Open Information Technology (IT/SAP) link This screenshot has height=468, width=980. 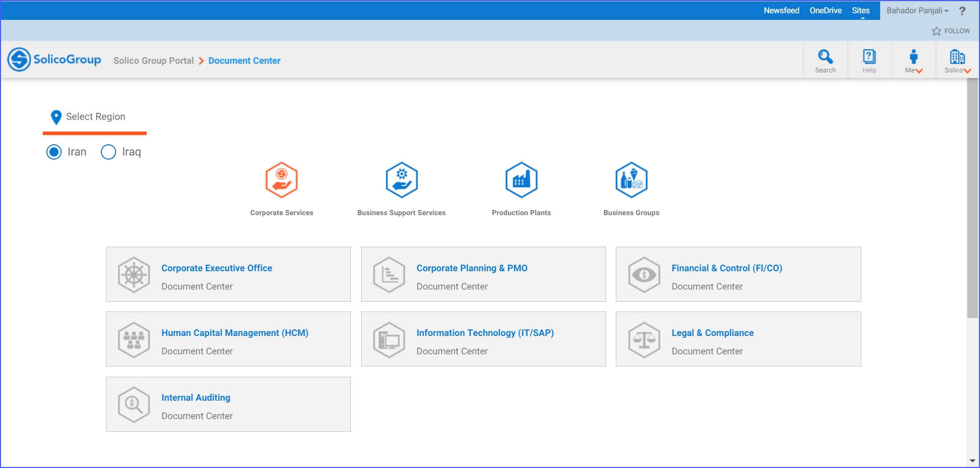pyautogui.click(x=485, y=333)
